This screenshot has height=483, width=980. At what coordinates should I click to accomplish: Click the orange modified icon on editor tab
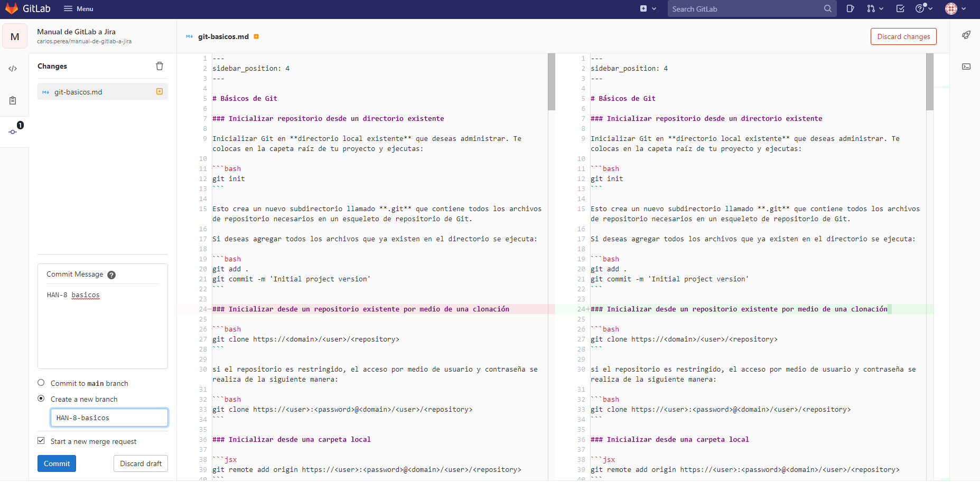pyautogui.click(x=256, y=36)
